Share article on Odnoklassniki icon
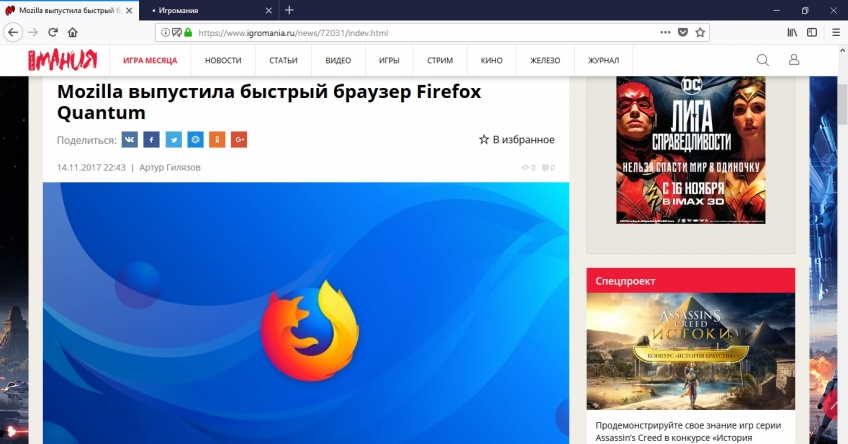The height and width of the screenshot is (444, 848). [x=217, y=140]
